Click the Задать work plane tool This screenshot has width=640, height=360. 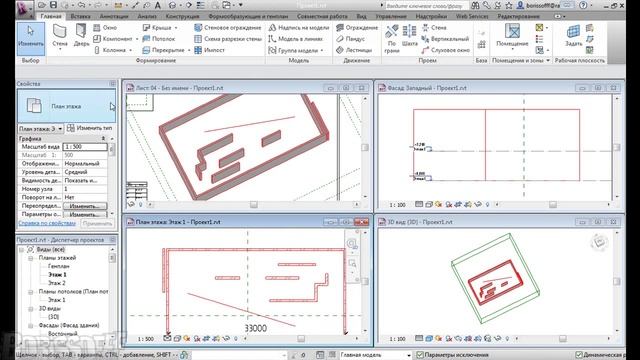click(x=573, y=36)
